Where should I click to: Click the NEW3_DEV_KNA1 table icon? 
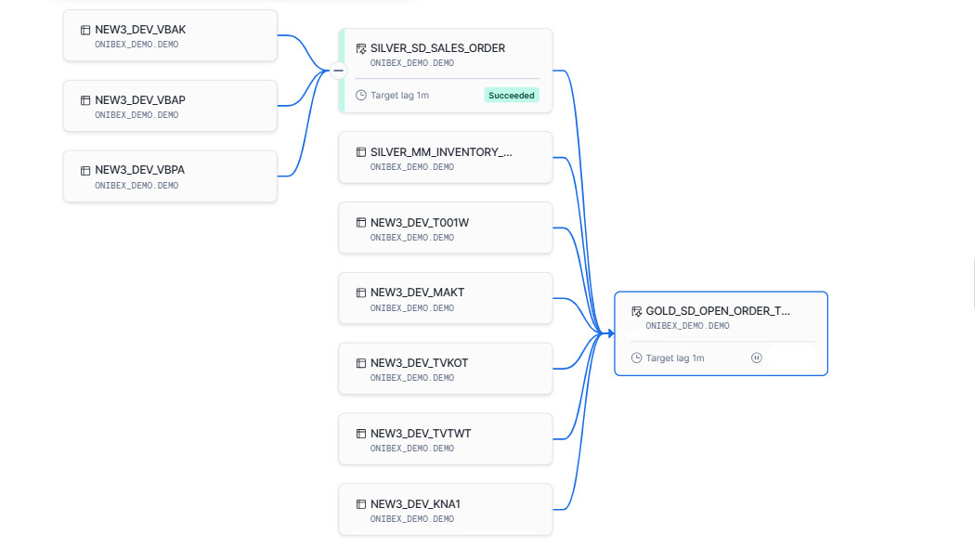(361, 504)
